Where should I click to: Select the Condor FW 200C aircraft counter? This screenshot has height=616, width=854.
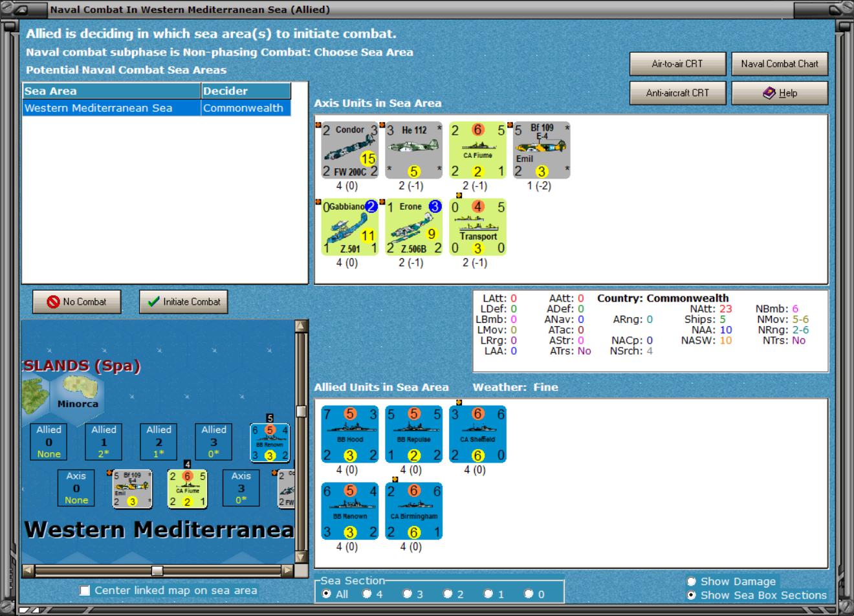tap(350, 150)
